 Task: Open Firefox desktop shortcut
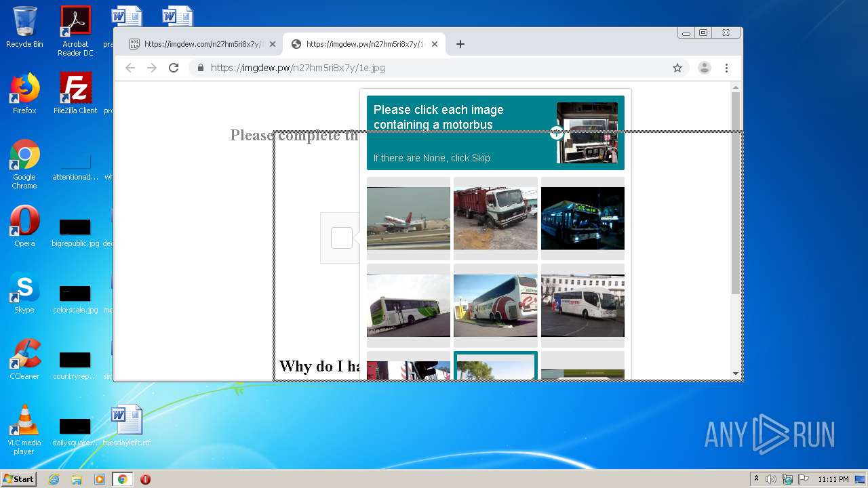[24, 94]
